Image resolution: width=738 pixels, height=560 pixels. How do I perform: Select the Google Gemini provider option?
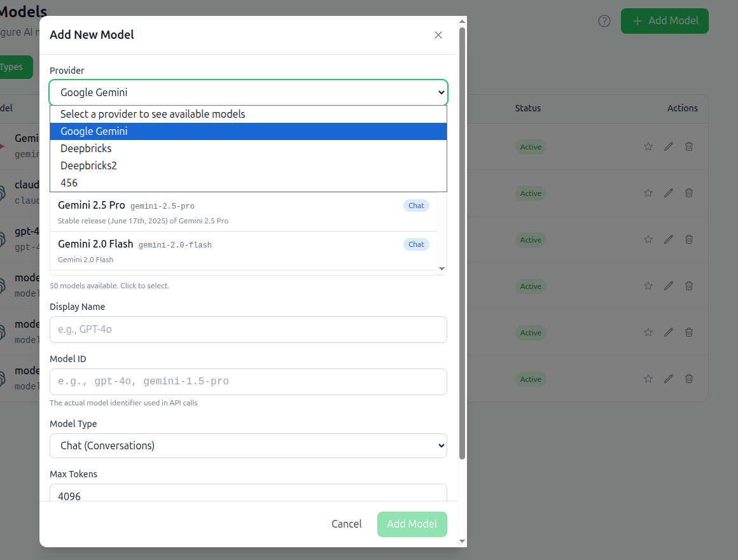click(x=248, y=131)
